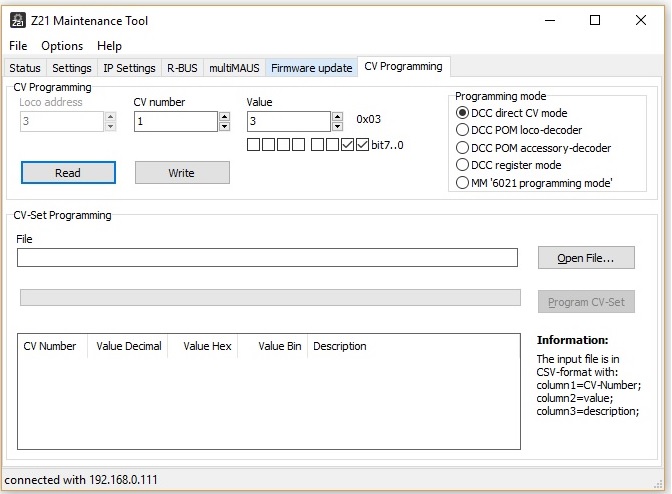Increment the CV number spinner up arrow

point(224,116)
